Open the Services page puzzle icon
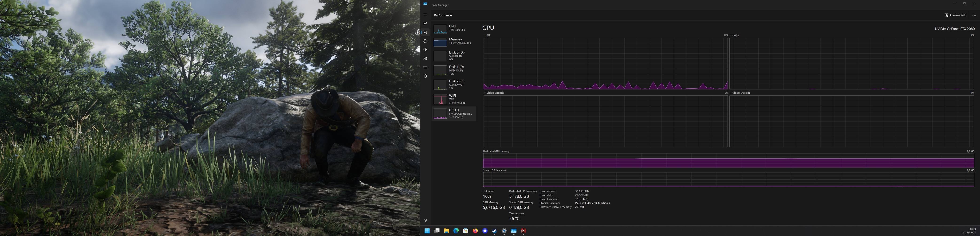The width and height of the screenshot is (980, 236). tap(425, 76)
